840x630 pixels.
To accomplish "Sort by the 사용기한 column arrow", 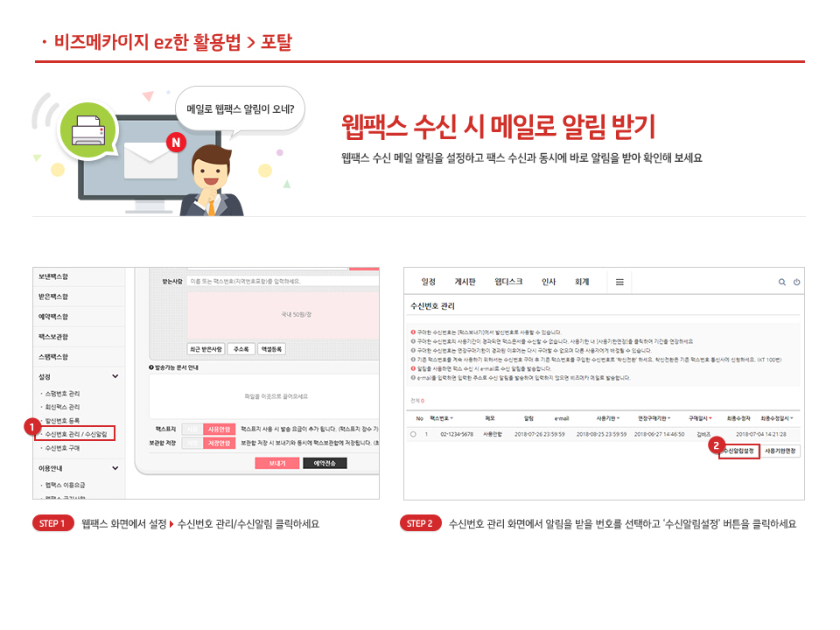I will point(619,418).
